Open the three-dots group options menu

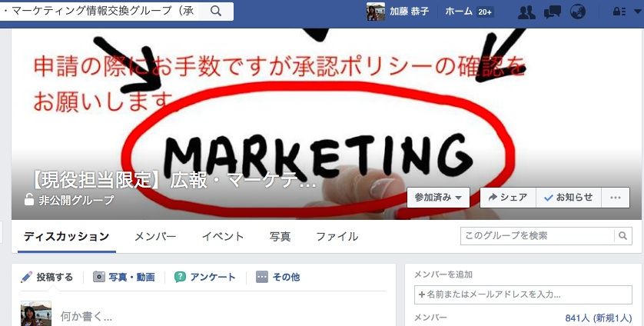pyautogui.click(x=616, y=198)
